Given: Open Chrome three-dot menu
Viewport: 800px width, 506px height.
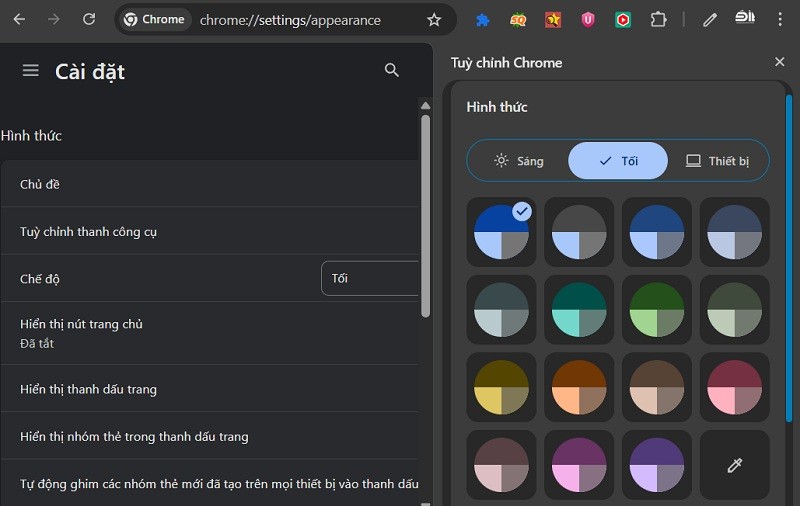Looking at the screenshot, I should point(780,19).
